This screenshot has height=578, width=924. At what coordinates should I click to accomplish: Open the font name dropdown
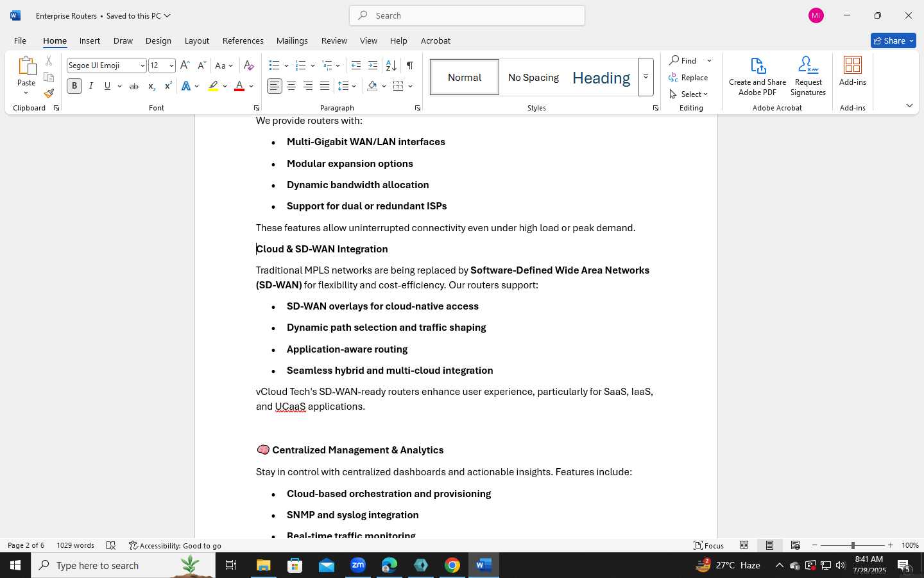click(x=142, y=66)
